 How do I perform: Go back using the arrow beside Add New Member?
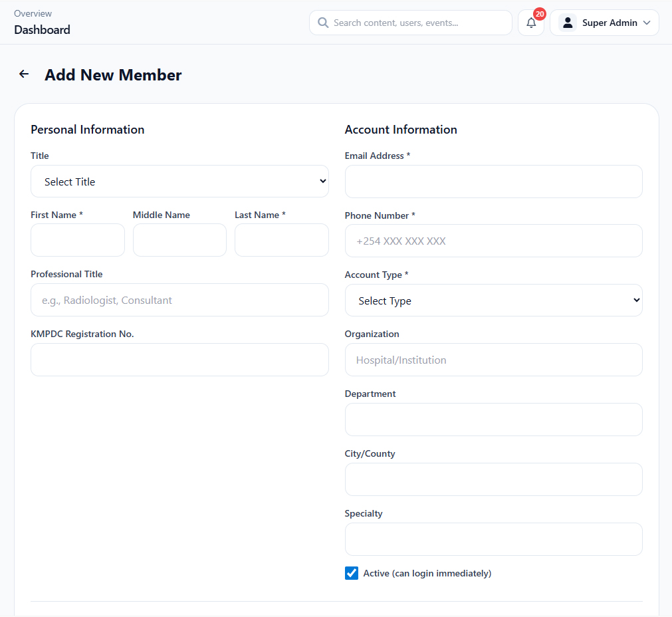24,74
